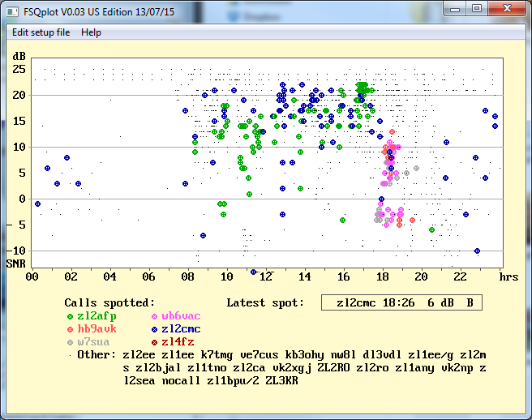Click the SNR axis label
The height and width of the screenshot is (420, 532).
click(17, 264)
